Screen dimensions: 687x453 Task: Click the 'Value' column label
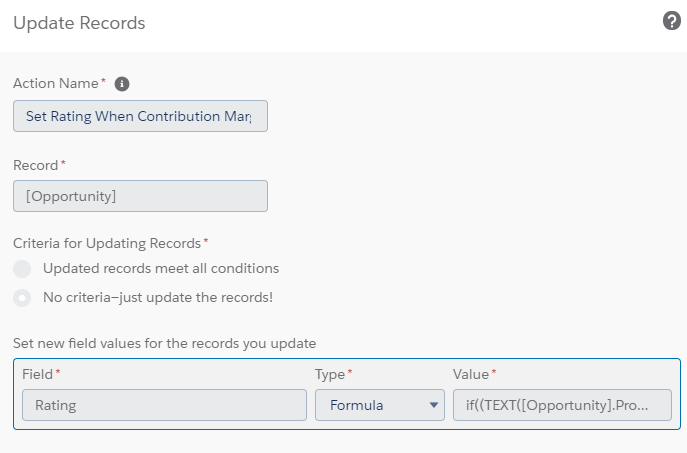(471, 374)
